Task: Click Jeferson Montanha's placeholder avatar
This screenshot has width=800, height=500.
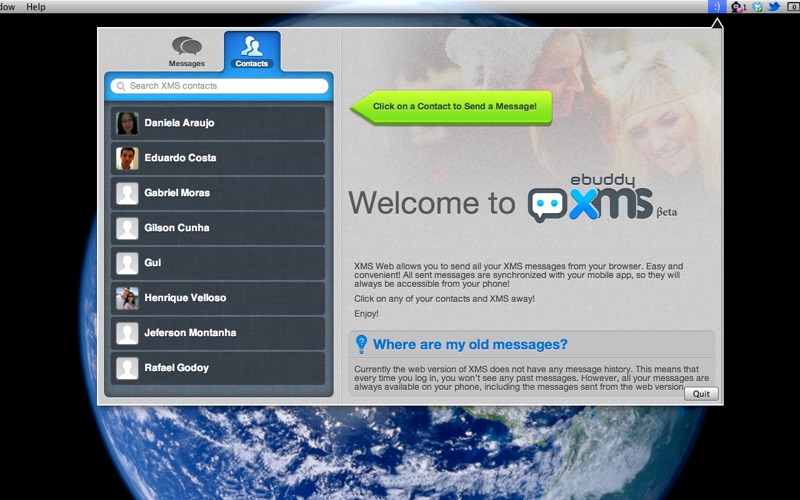Action: click(127, 333)
